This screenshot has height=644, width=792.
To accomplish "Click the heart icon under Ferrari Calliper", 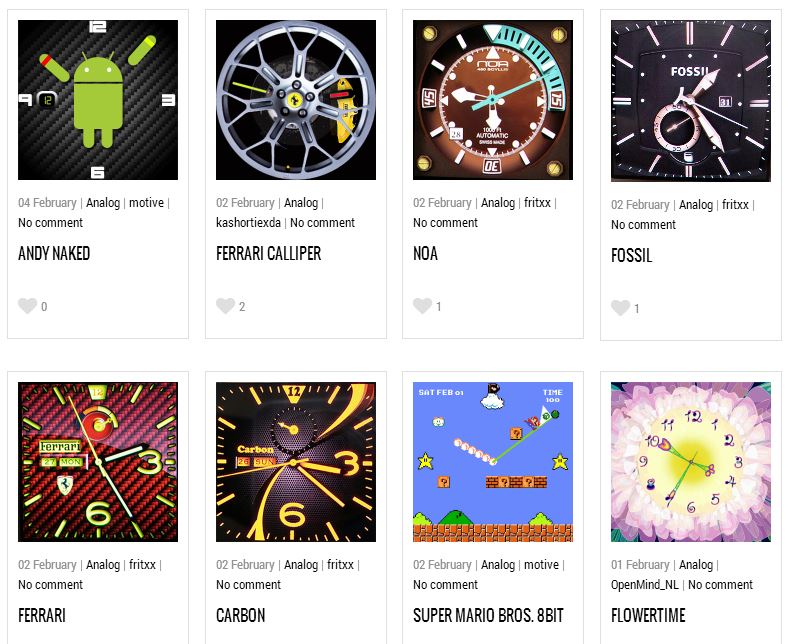I will point(225,306).
